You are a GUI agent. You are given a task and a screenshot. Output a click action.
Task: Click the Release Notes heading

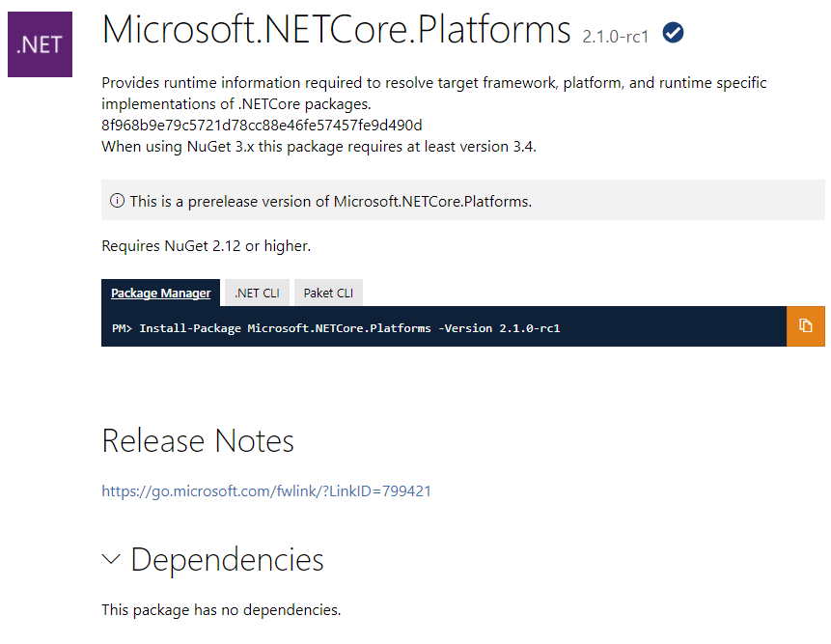(198, 440)
